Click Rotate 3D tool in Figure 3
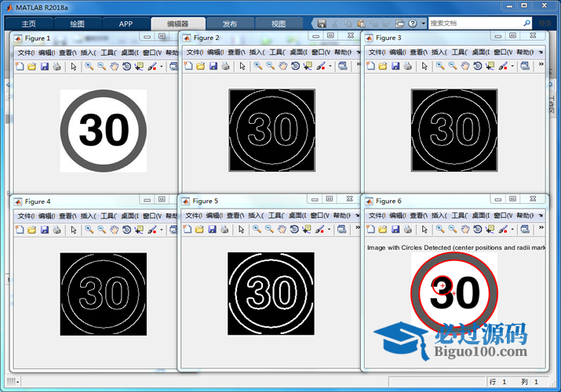 [x=478, y=67]
